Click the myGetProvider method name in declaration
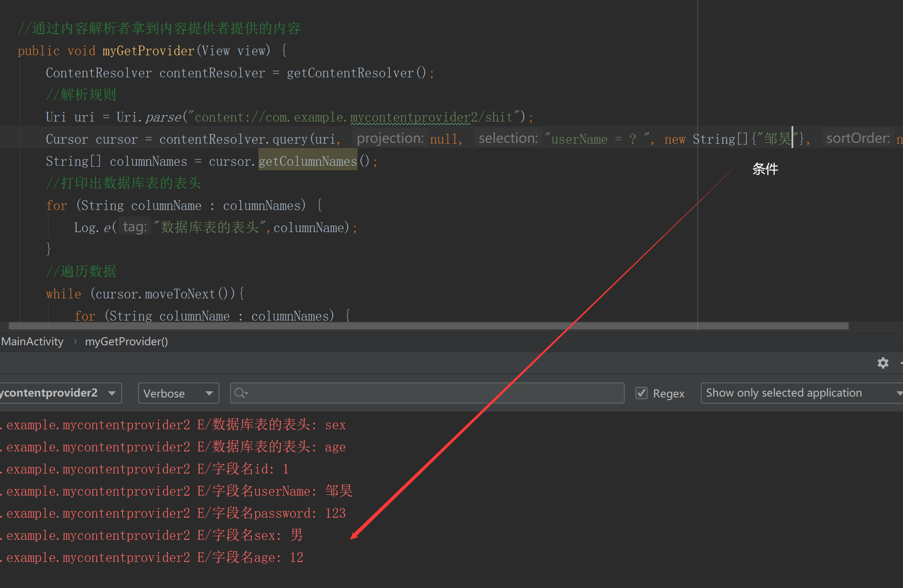Image resolution: width=903 pixels, height=588 pixels. click(x=148, y=51)
